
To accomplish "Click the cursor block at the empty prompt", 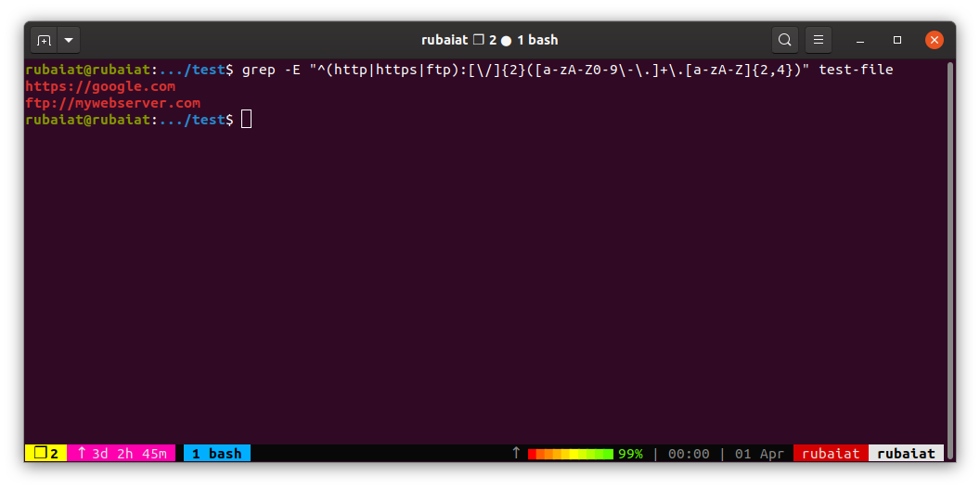I will coord(246,120).
